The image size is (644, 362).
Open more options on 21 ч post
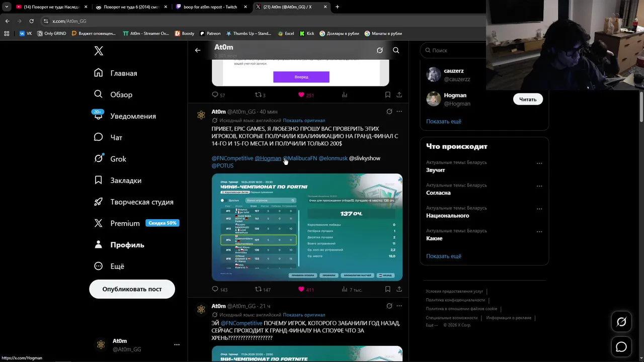tap(399, 306)
